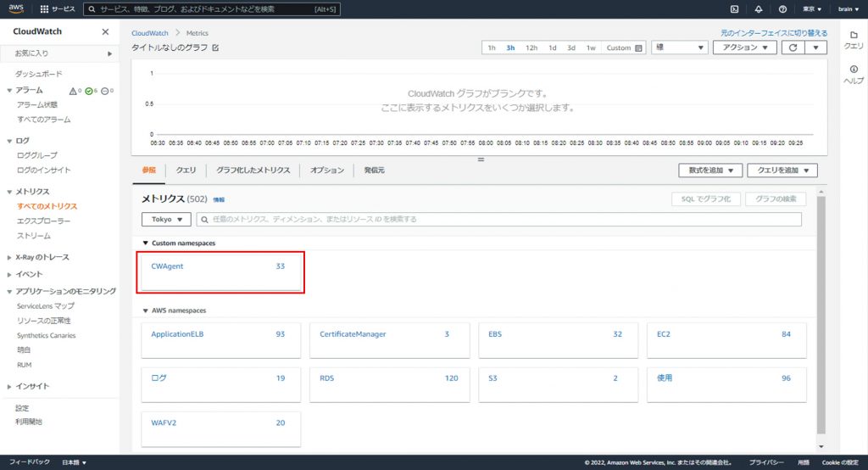Open the 日本語 language selector in footer
Screen dimensions: 868x470
[x=74, y=462]
